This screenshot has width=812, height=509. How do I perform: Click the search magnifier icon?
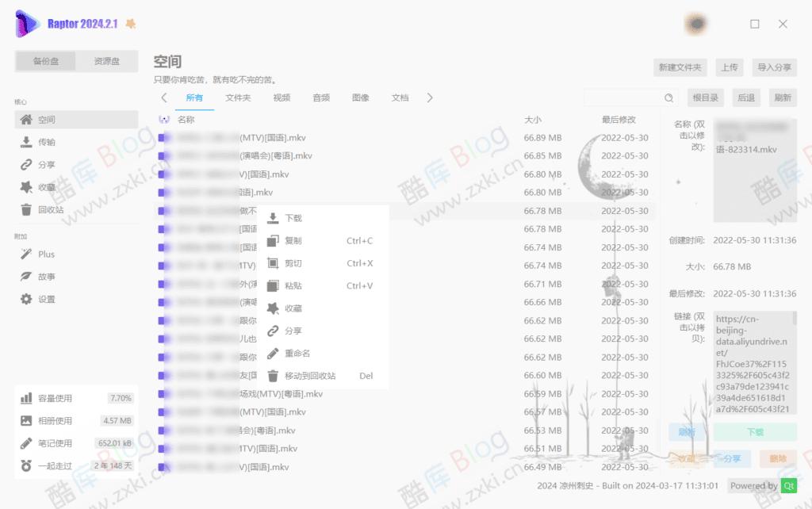click(x=668, y=98)
